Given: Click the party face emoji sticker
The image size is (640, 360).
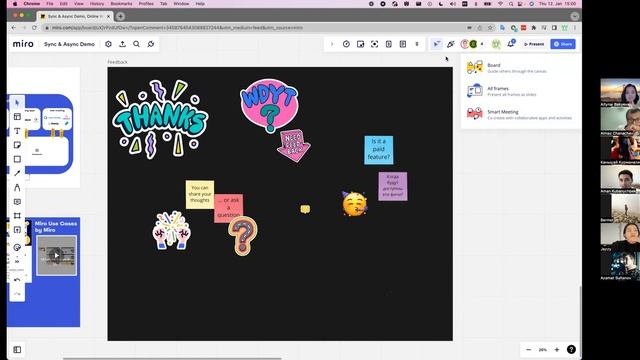Looking at the screenshot, I should 354,203.
